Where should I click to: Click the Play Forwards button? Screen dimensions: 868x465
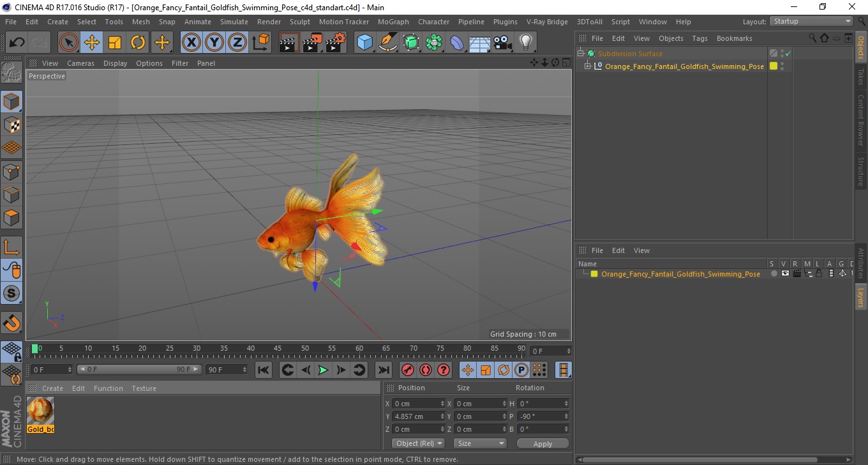324,370
